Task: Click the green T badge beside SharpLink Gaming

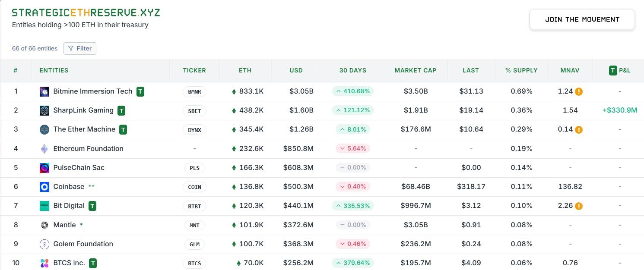Action: tap(122, 110)
